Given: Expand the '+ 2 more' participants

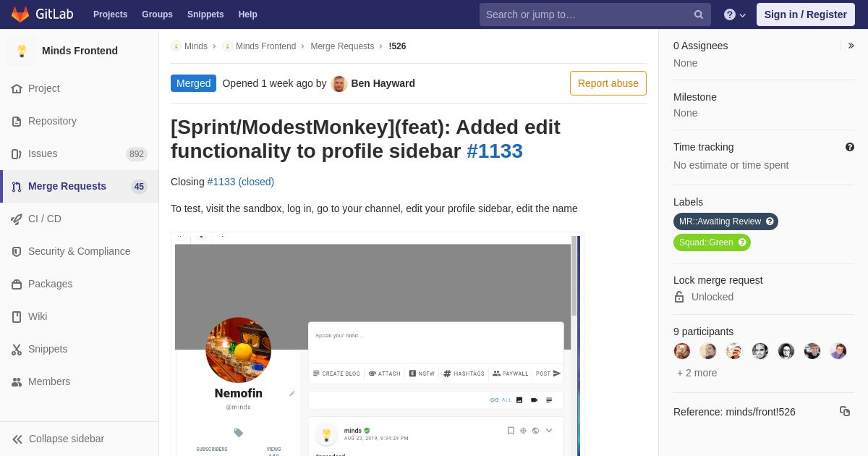Looking at the screenshot, I should (697, 373).
